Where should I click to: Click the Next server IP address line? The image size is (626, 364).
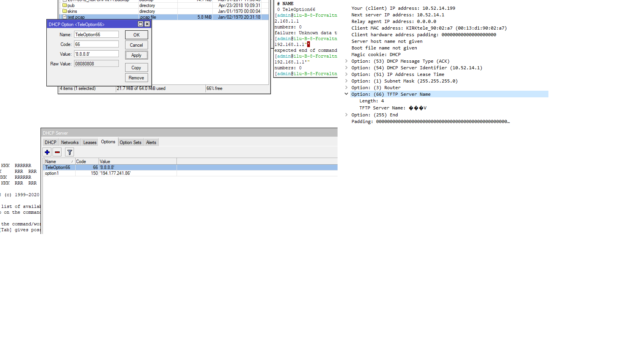click(398, 15)
